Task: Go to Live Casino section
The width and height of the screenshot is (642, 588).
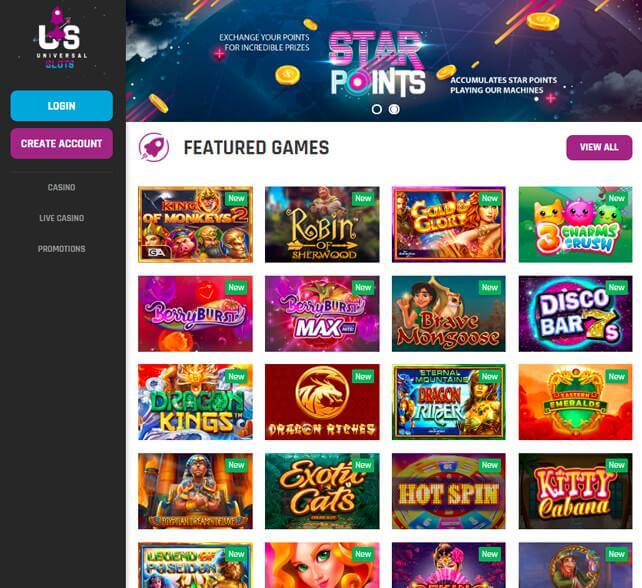Action: tap(61, 218)
